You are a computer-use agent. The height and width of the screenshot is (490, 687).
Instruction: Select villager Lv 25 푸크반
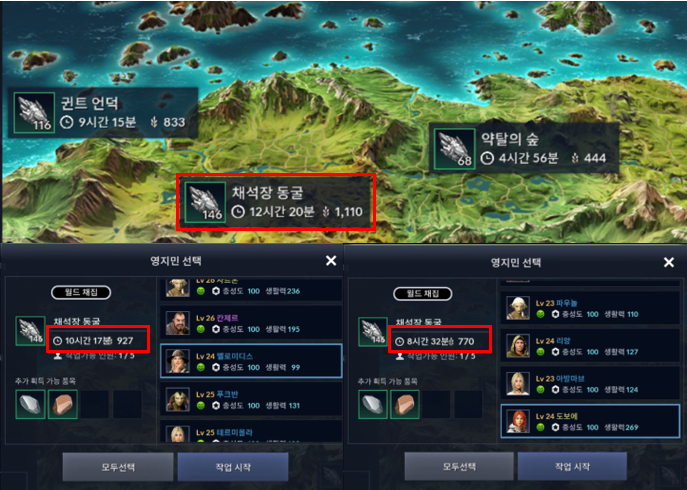click(x=251, y=399)
